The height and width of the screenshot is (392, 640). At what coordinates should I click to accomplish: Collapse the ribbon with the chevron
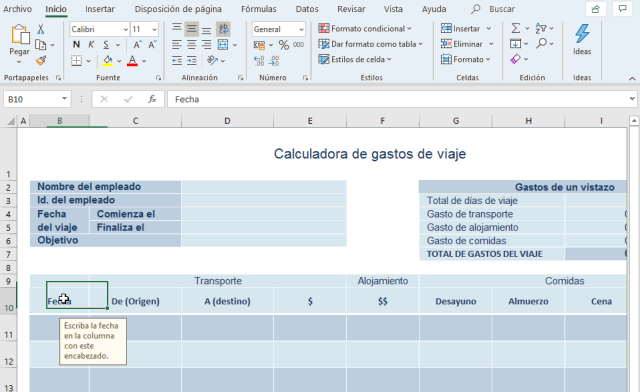point(632,78)
